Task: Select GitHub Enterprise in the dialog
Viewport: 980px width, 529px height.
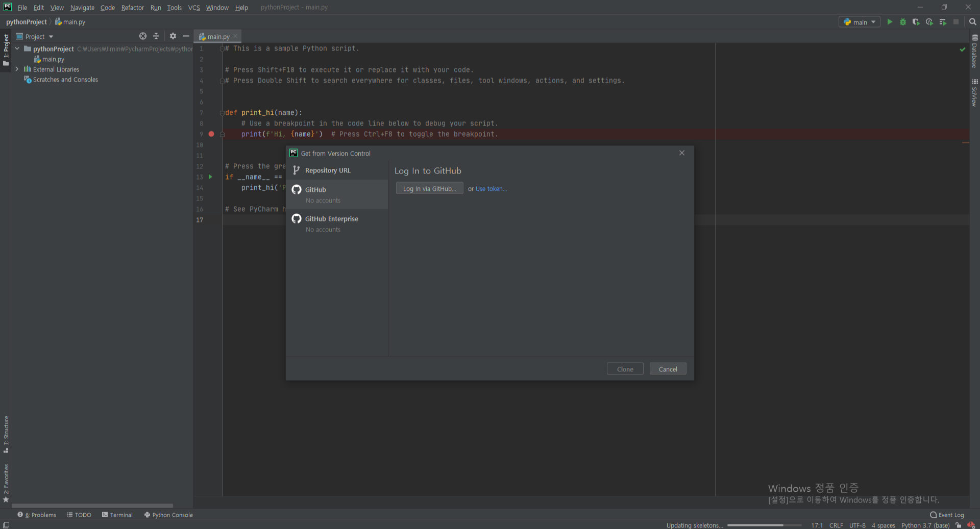Action: coord(337,223)
